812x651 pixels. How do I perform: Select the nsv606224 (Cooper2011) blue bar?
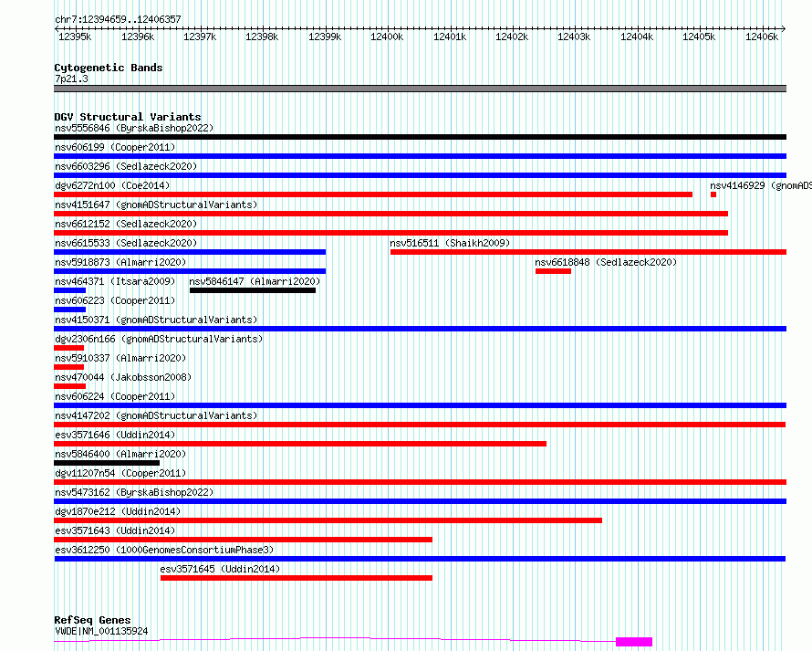[x=420, y=405]
